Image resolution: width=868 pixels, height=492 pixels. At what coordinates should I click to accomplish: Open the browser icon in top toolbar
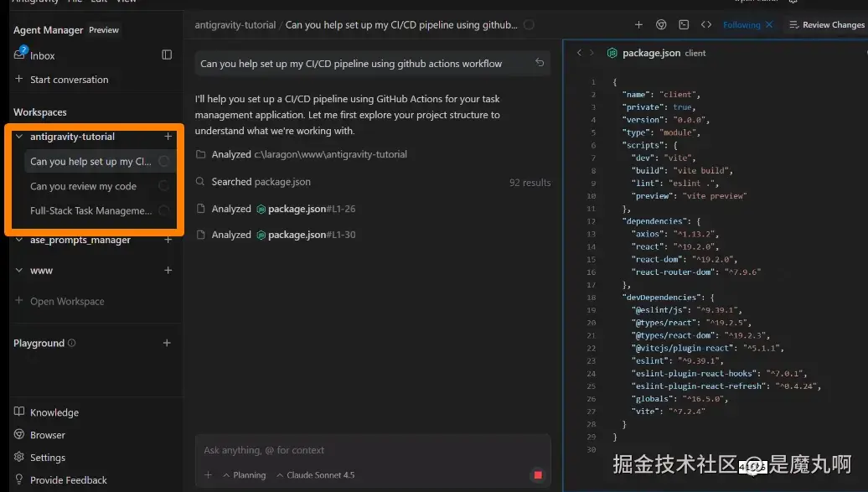[661, 24]
